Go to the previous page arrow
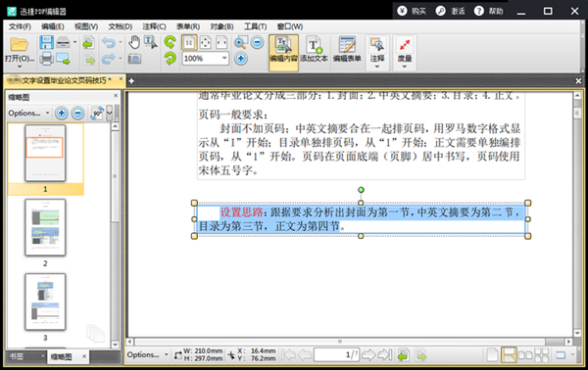This screenshot has width=588, height=370. [305, 354]
